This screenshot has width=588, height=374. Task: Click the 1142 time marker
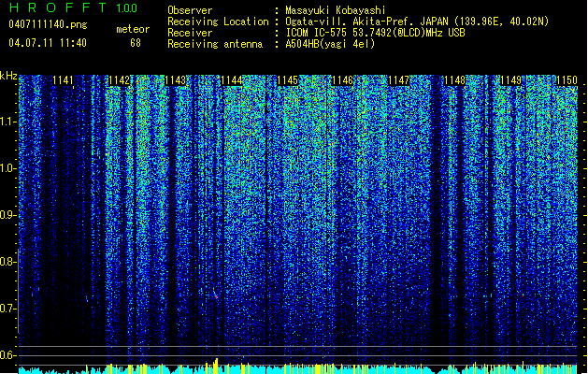point(120,80)
